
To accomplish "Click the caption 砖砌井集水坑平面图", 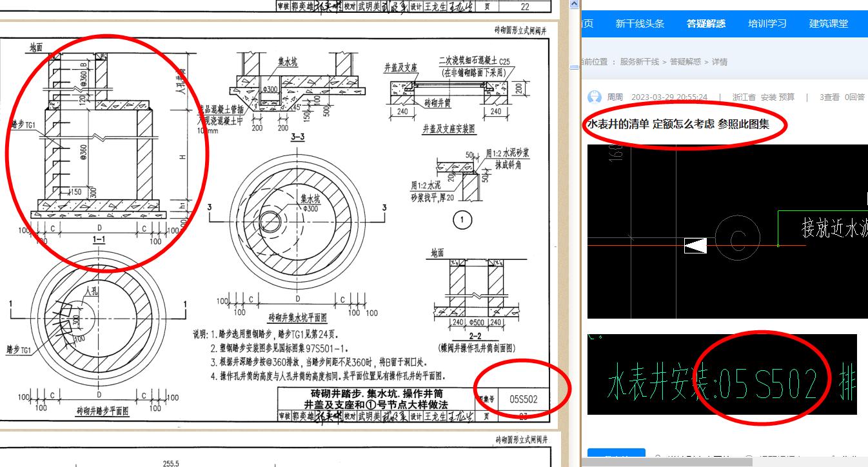I will [297, 317].
